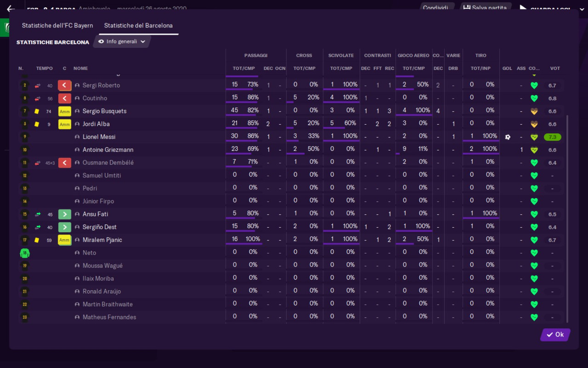588x368 pixels.
Task: Click the TEMPO column header
Action: [x=45, y=69]
